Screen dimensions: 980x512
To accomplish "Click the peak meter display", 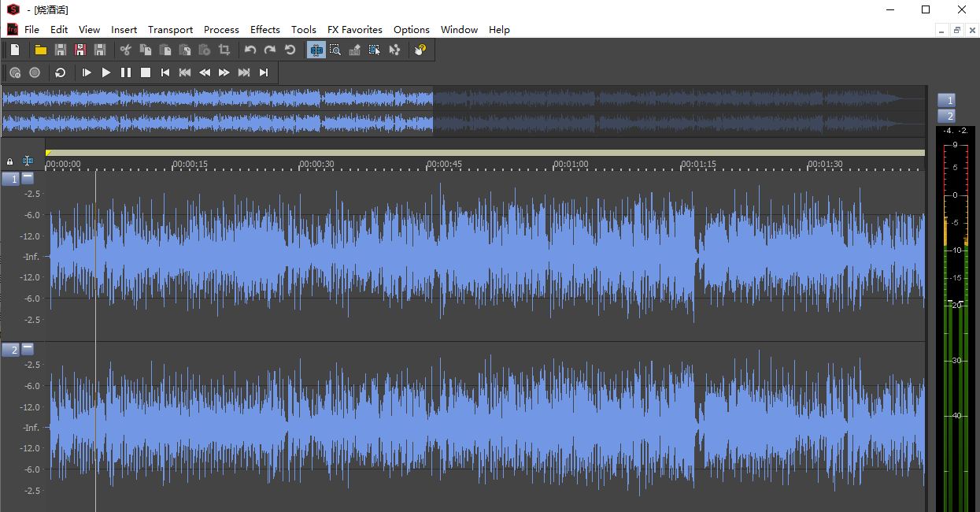I will (x=955, y=319).
